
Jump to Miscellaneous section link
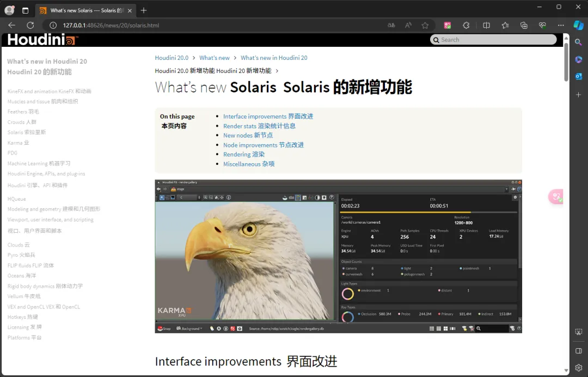click(249, 164)
